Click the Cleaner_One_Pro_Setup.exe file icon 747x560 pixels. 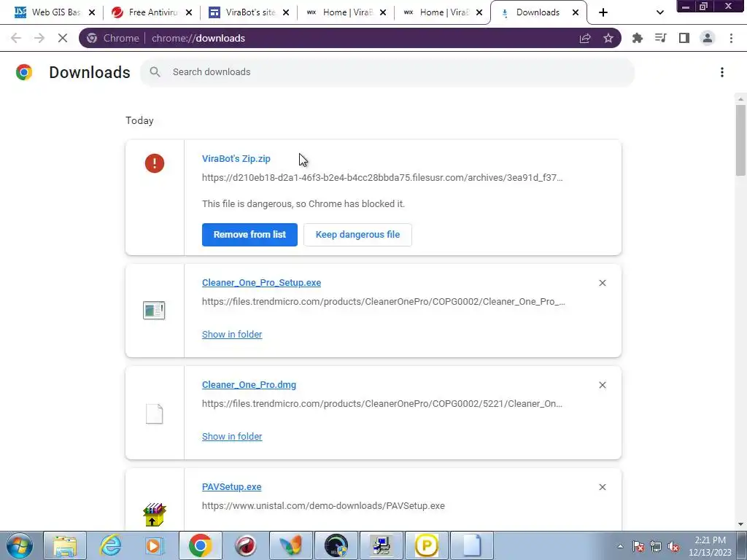point(154,311)
